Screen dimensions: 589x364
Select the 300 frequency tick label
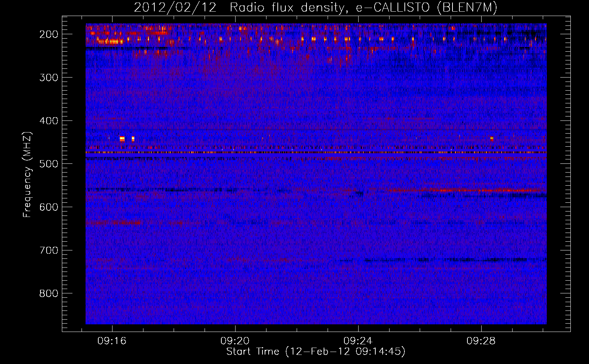point(49,78)
